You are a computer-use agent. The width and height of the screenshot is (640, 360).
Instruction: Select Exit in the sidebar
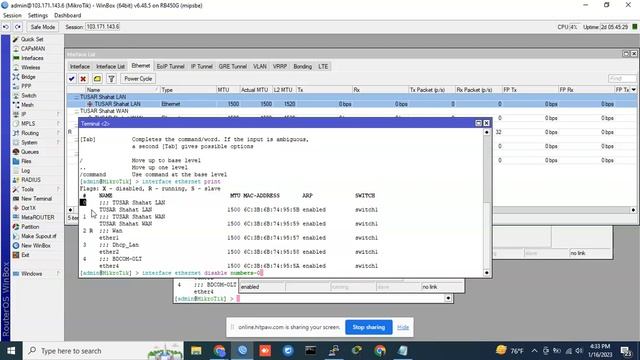click(x=25, y=255)
